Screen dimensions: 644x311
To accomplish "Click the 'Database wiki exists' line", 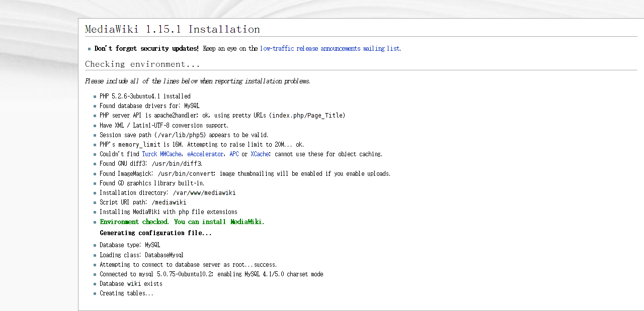I will (x=131, y=284).
